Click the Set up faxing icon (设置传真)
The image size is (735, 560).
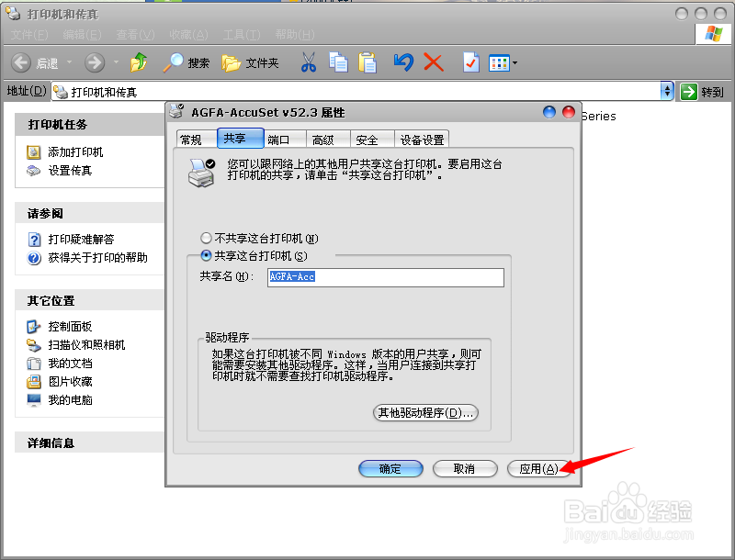[x=34, y=171]
